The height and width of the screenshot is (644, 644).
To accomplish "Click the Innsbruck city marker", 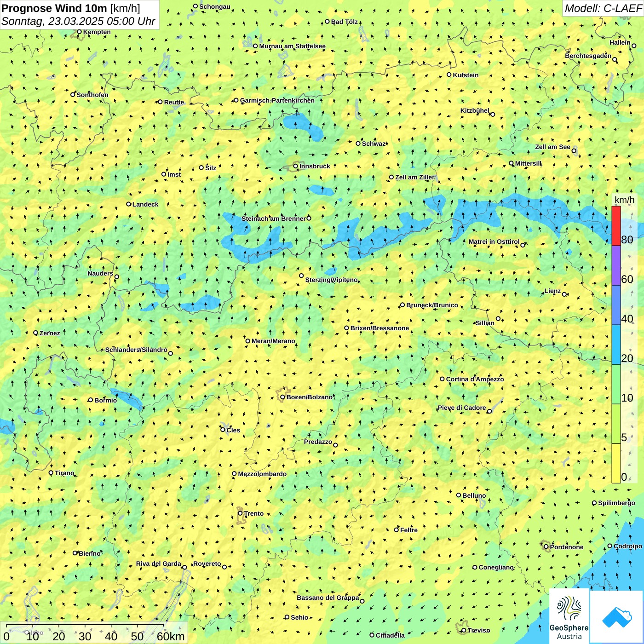I will 296,166.
